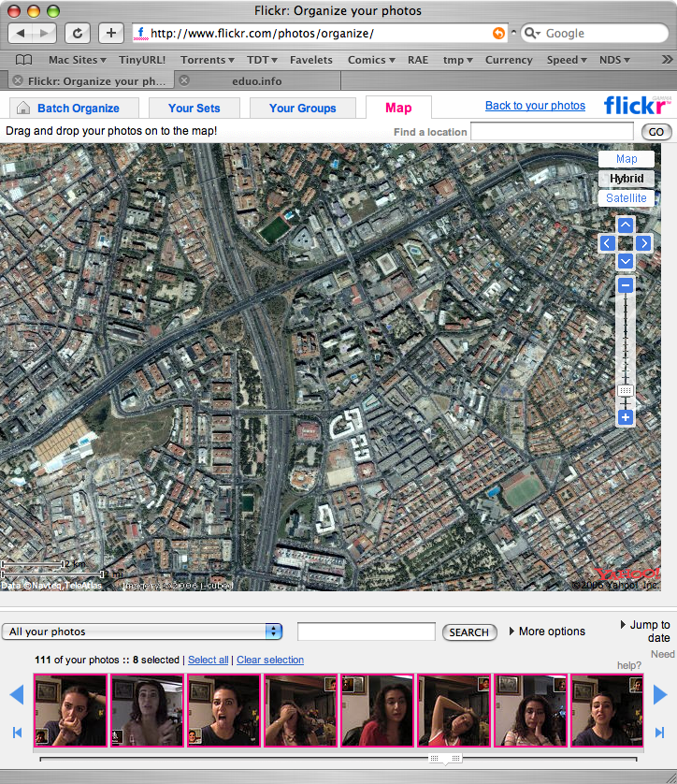Click the Google search field
The image size is (677, 784).
click(x=595, y=34)
